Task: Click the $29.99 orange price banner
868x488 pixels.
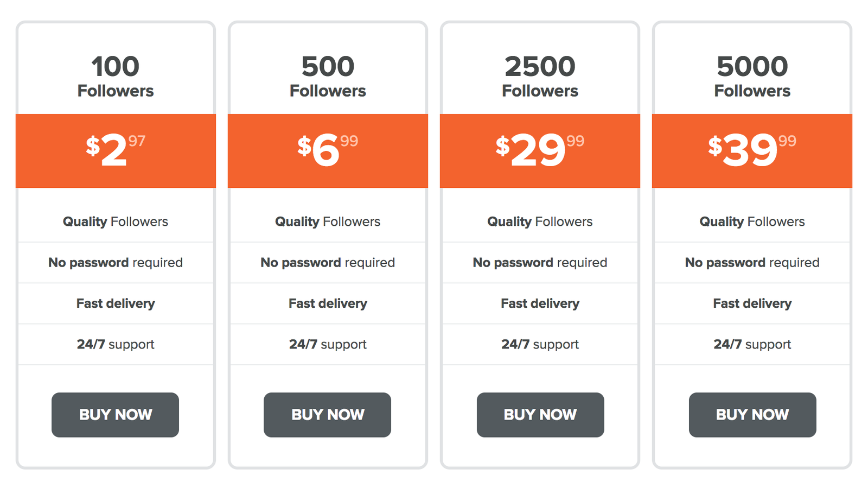Action: coord(540,150)
